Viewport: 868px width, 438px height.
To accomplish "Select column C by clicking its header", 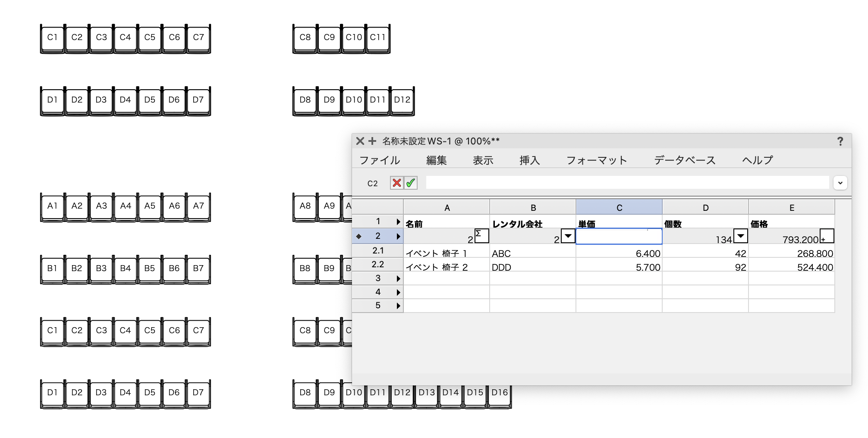I will point(619,207).
